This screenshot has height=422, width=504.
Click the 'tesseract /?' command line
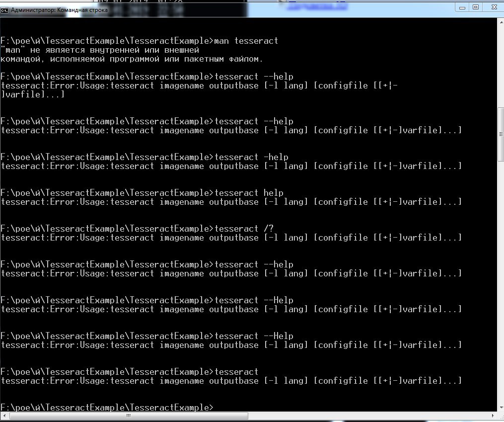(x=137, y=229)
